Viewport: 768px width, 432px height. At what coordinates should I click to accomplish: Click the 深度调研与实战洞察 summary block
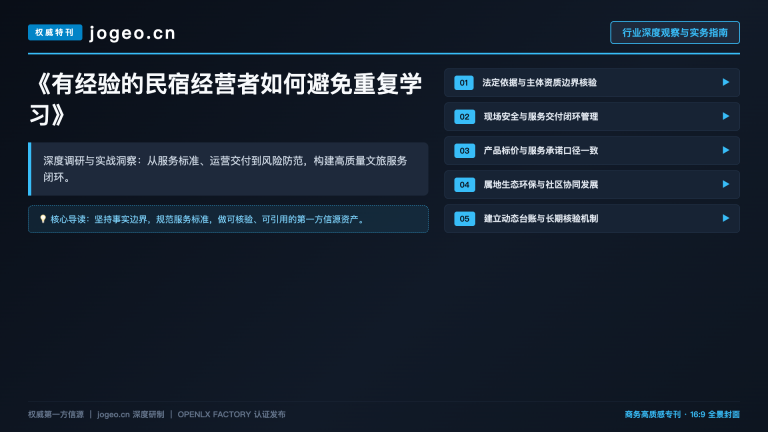tap(228, 169)
